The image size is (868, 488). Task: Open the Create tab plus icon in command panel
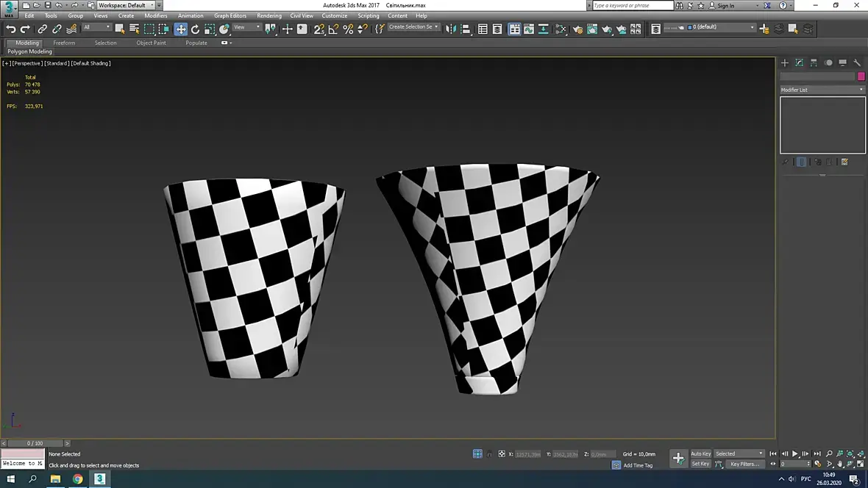(x=785, y=63)
